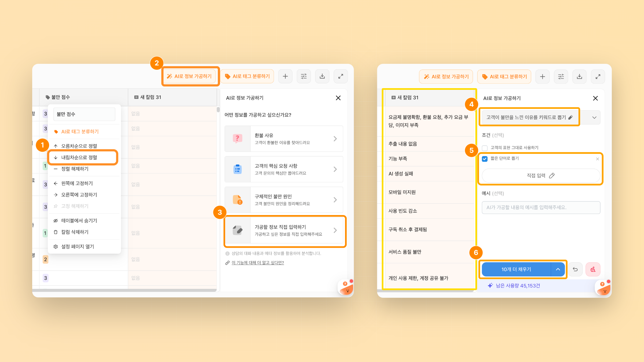Click the undo arrow icon beside fill button

coord(575,269)
